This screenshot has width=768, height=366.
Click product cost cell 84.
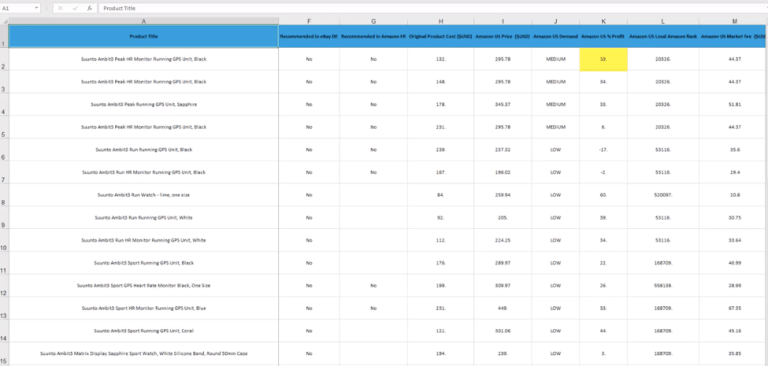[441, 195]
